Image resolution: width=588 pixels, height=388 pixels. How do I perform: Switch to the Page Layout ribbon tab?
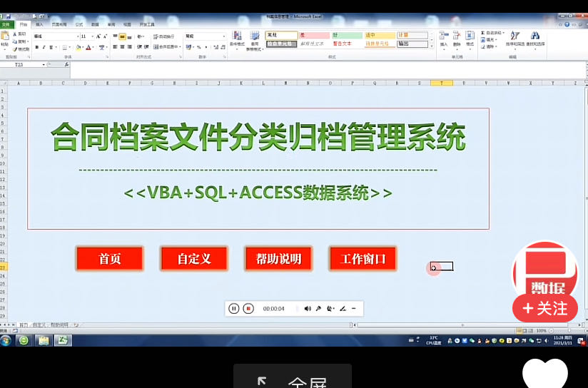[x=59, y=25]
